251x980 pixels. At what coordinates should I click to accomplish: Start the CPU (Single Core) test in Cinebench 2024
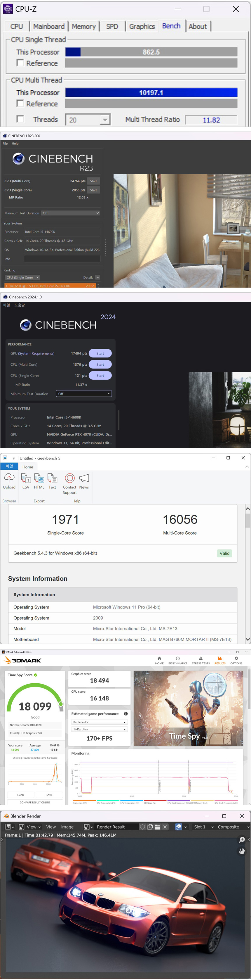pyautogui.click(x=100, y=376)
